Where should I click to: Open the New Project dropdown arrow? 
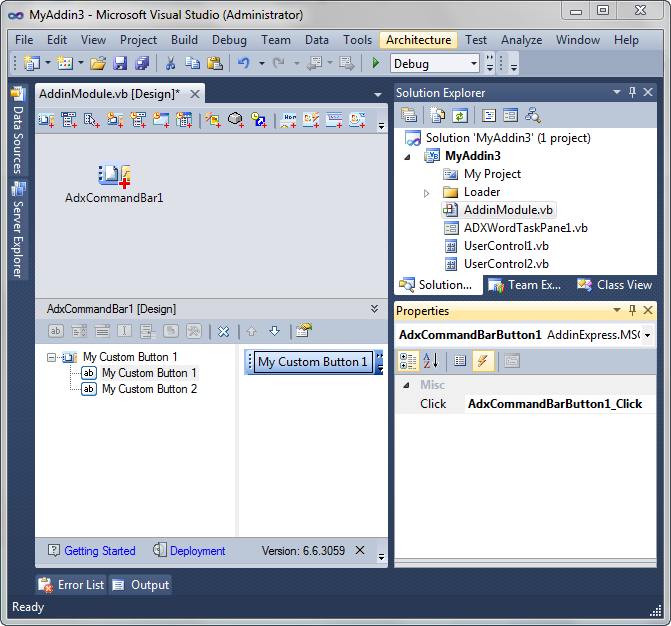48,63
